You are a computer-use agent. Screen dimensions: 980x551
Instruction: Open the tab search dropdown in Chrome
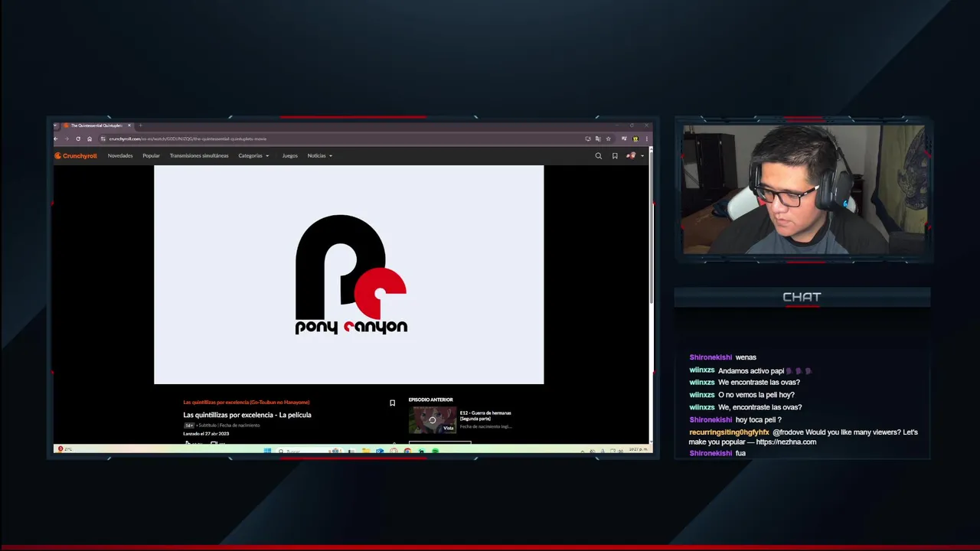point(55,126)
